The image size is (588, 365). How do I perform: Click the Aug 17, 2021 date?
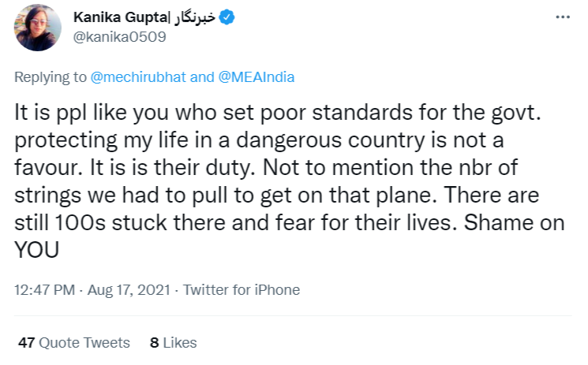click(129, 290)
